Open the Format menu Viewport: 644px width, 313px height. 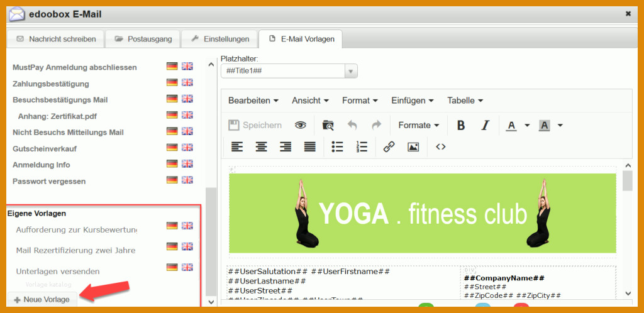pos(360,101)
